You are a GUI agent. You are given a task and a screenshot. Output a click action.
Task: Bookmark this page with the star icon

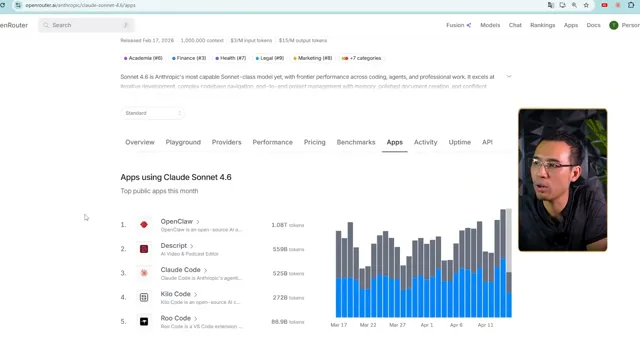[586, 5]
